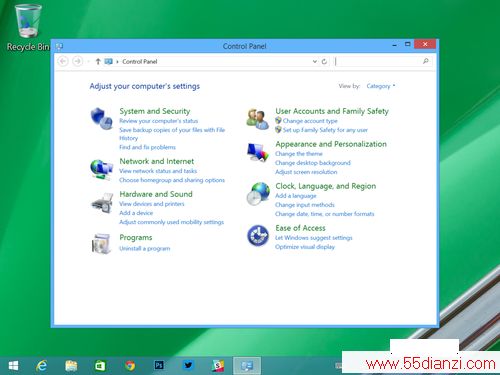This screenshot has width=500, height=375.
Task: Launch Photoshop from the taskbar
Action: [159, 365]
